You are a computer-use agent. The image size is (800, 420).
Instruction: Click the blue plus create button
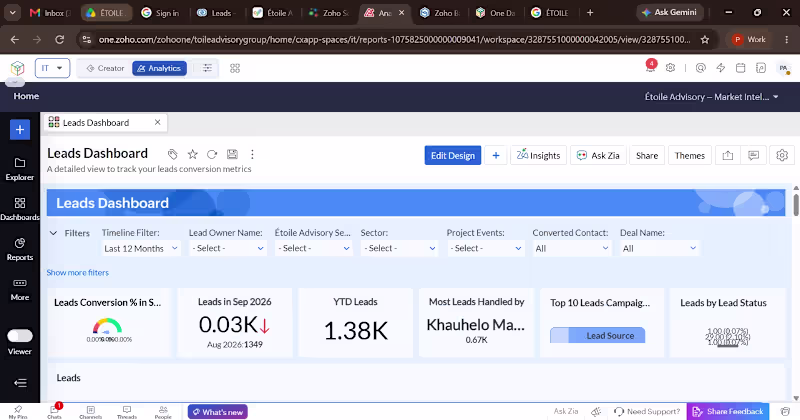(x=20, y=130)
